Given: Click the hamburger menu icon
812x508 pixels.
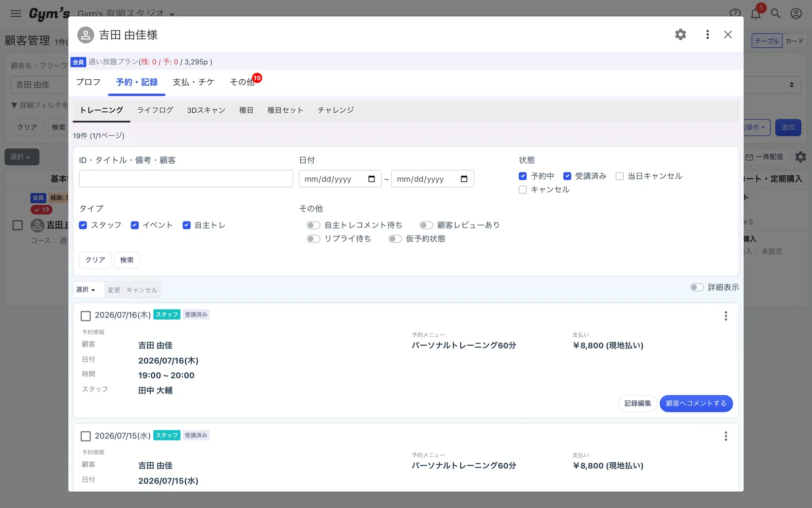Looking at the screenshot, I should click(x=16, y=14).
